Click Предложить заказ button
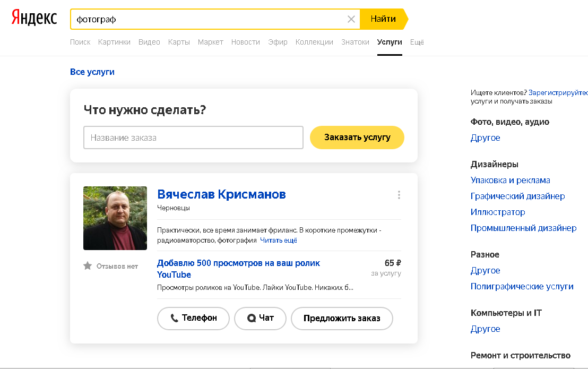 click(342, 319)
